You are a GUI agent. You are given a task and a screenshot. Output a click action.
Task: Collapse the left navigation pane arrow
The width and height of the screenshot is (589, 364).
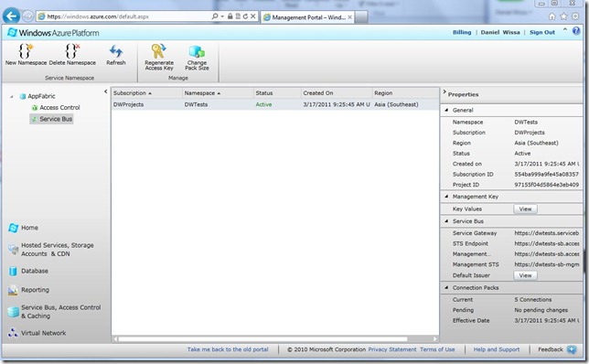(105, 91)
